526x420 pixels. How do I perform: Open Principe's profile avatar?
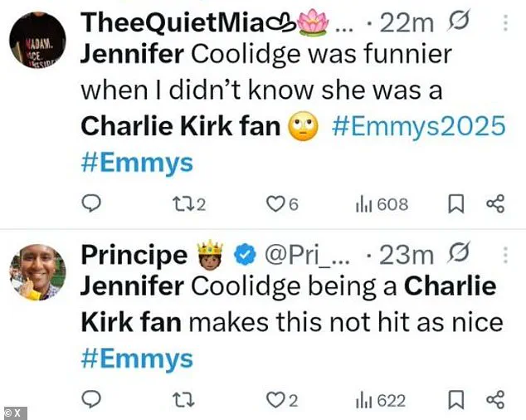pos(33,272)
